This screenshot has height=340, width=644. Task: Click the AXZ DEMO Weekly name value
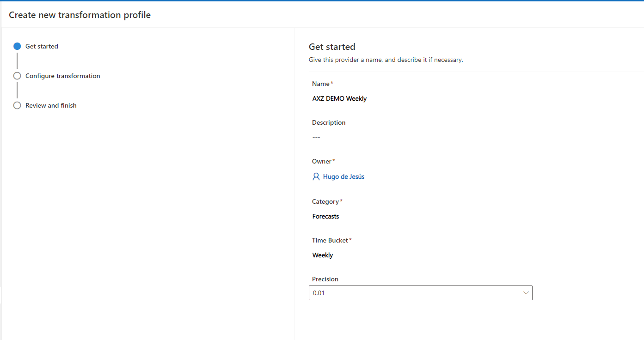pyautogui.click(x=339, y=98)
